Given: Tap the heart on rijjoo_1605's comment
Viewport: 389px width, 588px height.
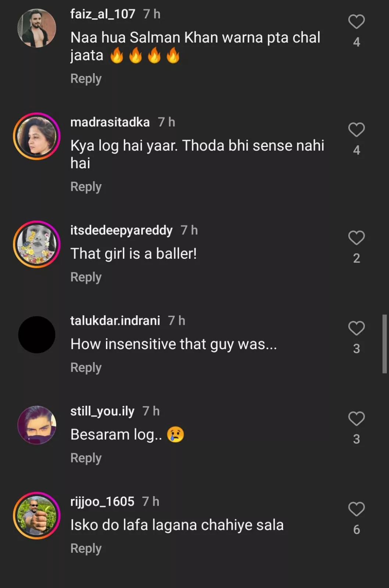Looking at the screenshot, I should [x=356, y=509].
